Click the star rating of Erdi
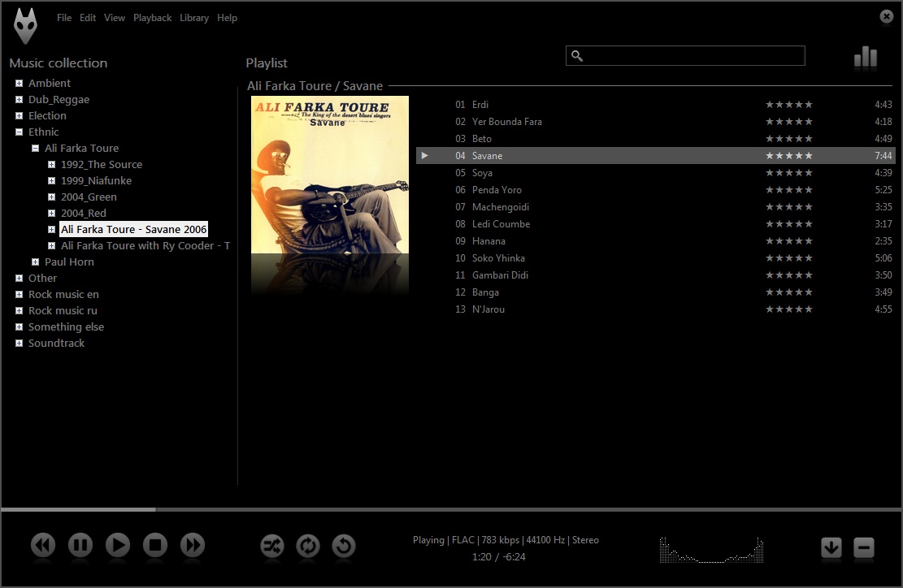Screen dimensions: 903x588 pos(789,105)
